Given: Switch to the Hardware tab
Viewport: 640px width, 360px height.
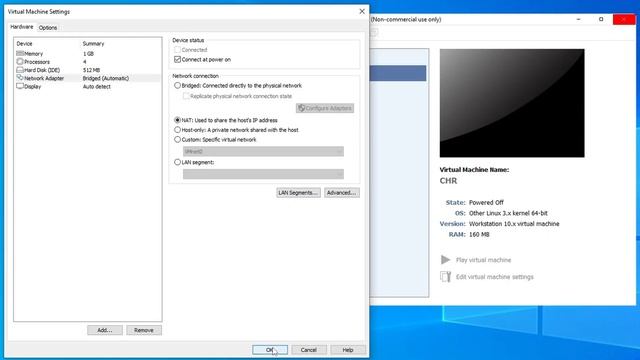Looking at the screenshot, I should [x=22, y=27].
